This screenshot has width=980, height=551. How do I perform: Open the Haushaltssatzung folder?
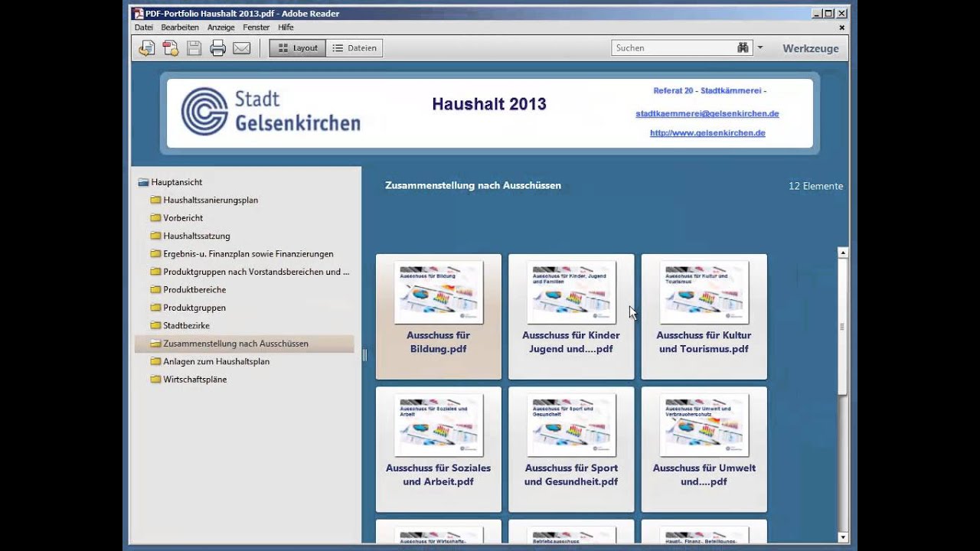197,236
